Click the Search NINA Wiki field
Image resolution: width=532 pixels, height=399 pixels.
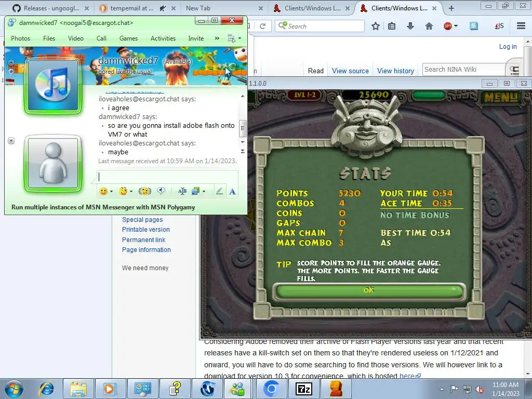[464, 69]
